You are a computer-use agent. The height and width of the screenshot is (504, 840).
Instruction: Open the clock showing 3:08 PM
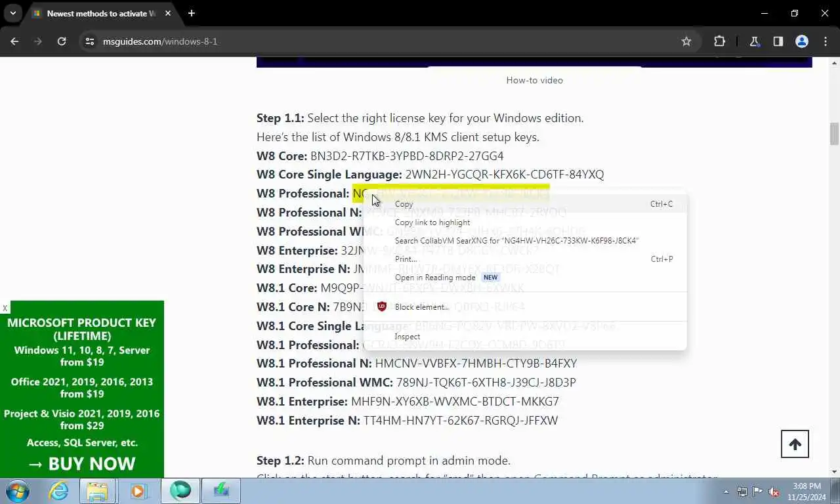click(805, 491)
